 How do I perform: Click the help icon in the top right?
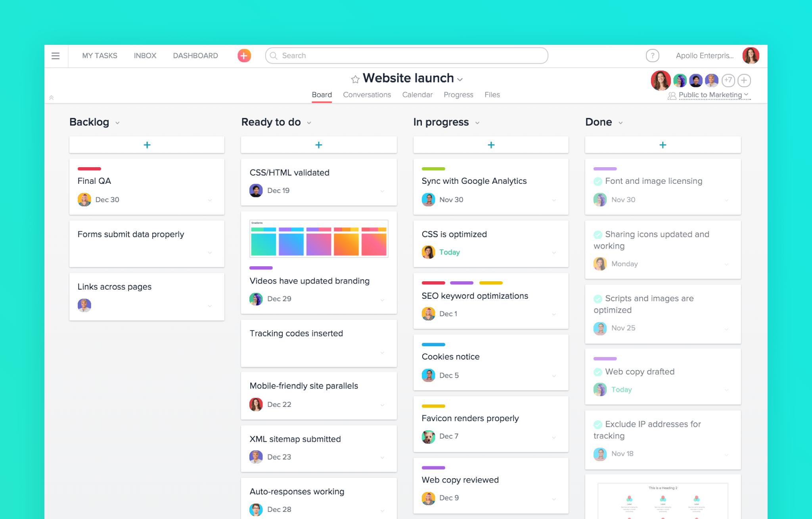pos(651,55)
